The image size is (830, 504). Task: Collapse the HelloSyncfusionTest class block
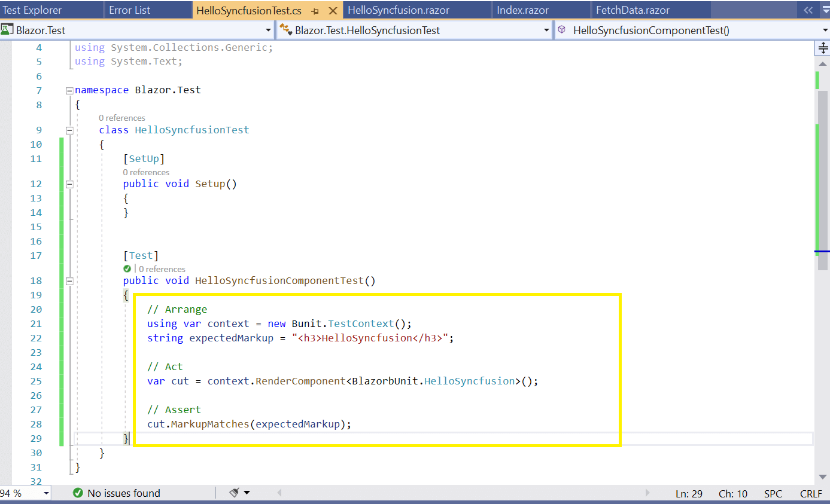(x=69, y=130)
